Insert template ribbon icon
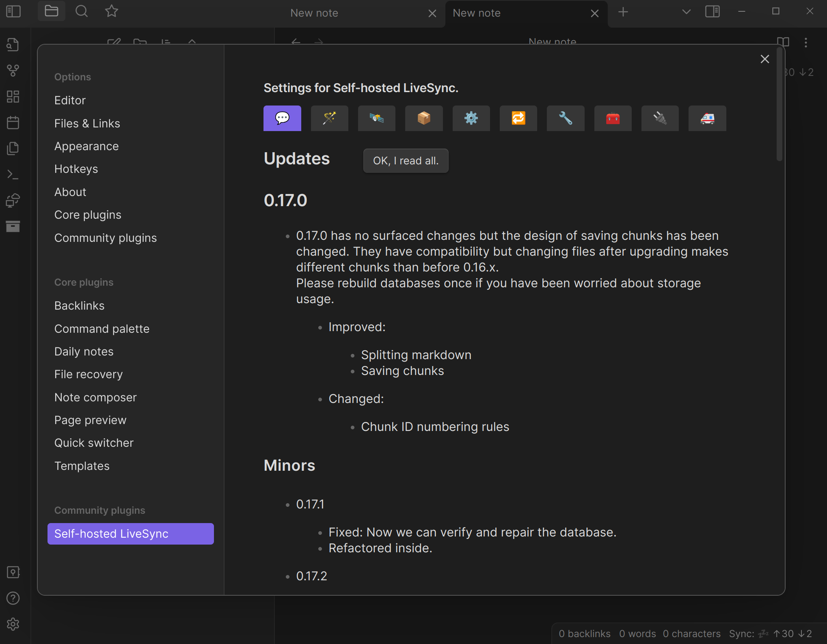 pyautogui.click(x=13, y=149)
